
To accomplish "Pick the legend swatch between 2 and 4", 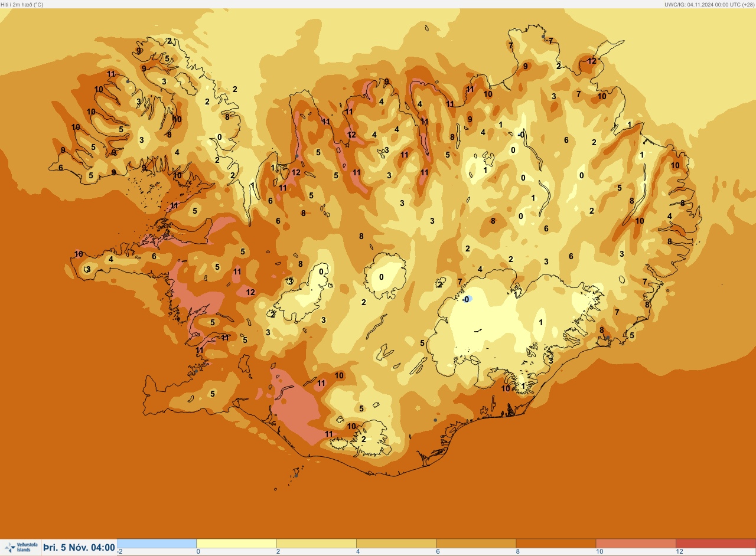I will pyautogui.click(x=316, y=543).
